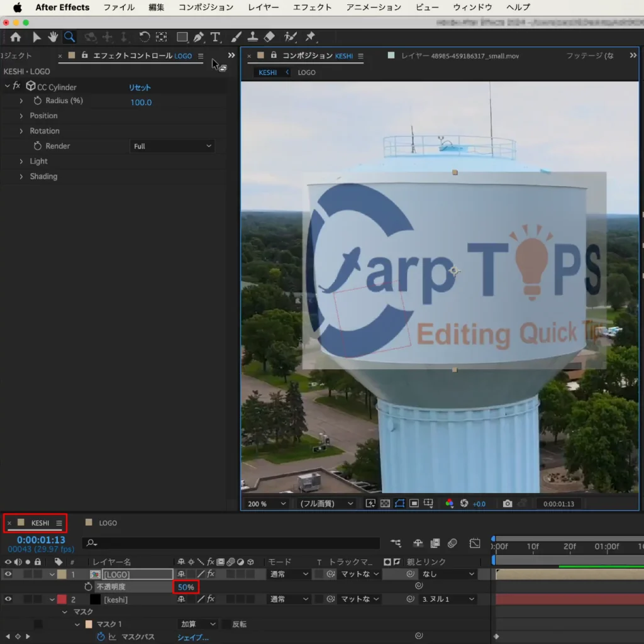The width and height of the screenshot is (644, 644).
Task: Select the Eraser tool
Action: click(269, 37)
